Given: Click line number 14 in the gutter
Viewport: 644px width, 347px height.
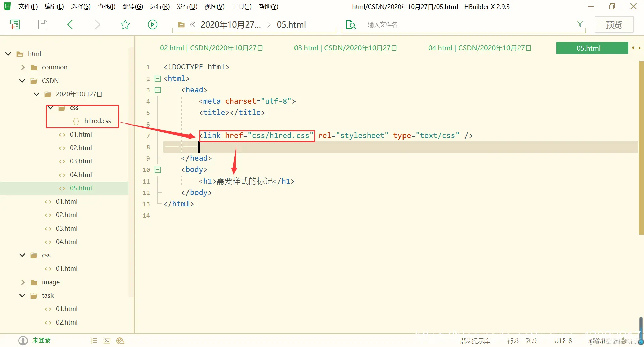Looking at the screenshot, I should [x=146, y=215].
